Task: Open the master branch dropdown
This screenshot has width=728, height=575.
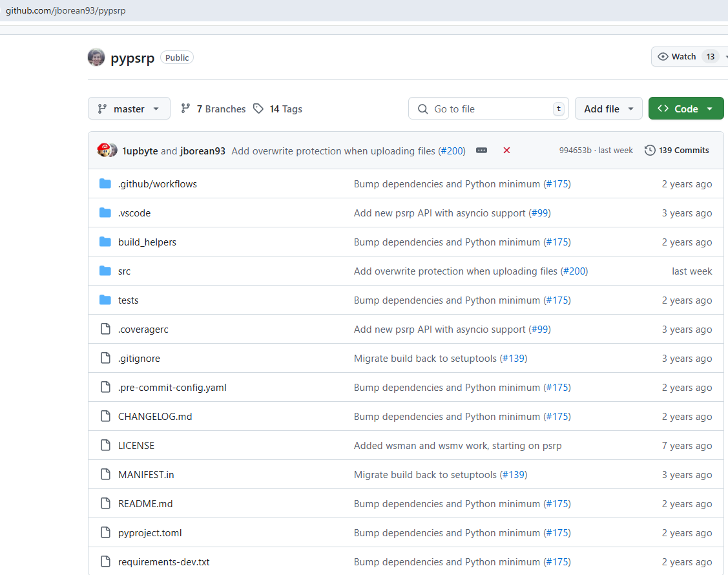Action: click(129, 109)
